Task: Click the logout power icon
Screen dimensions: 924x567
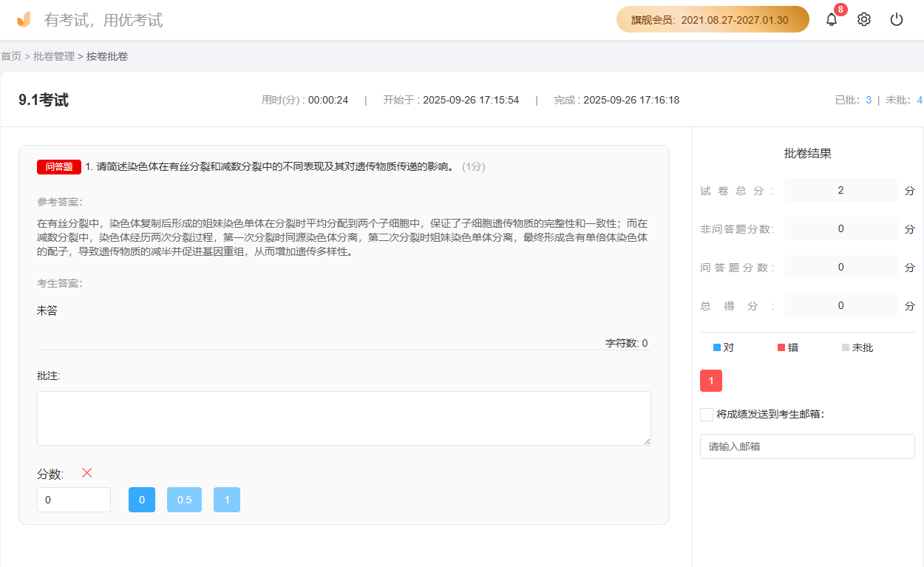Action: (897, 18)
